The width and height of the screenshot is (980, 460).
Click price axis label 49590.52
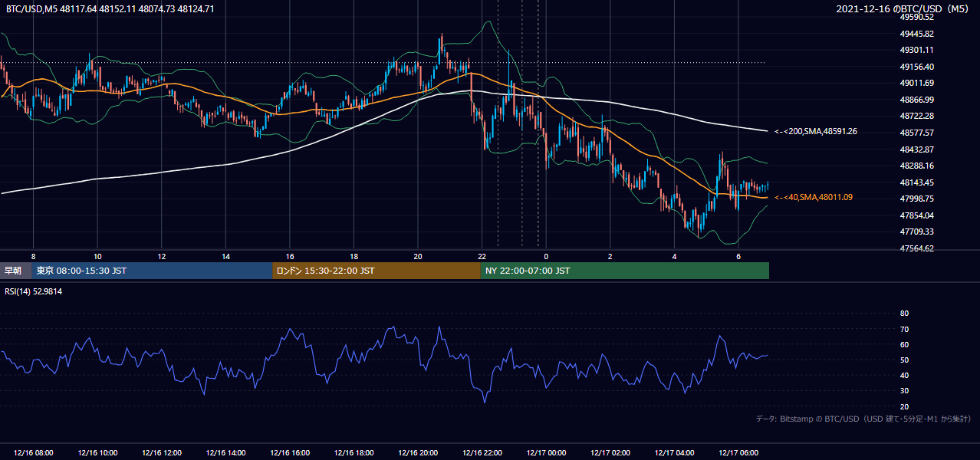click(916, 17)
